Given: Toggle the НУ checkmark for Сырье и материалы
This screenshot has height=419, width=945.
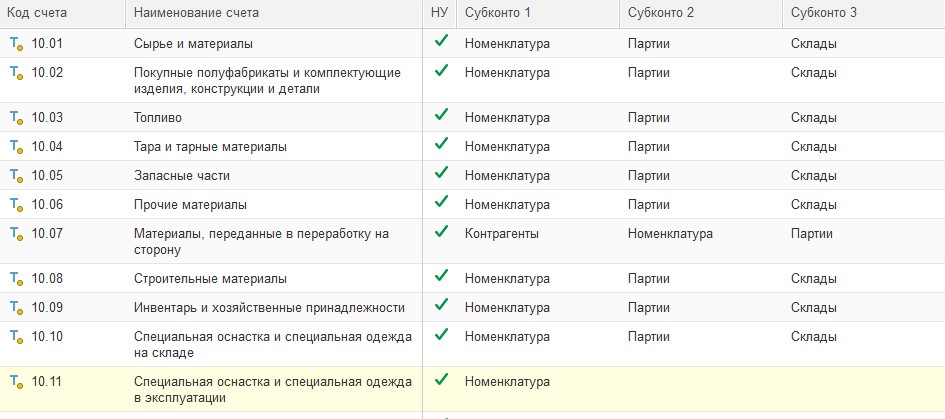Looking at the screenshot, I should 440,43.
